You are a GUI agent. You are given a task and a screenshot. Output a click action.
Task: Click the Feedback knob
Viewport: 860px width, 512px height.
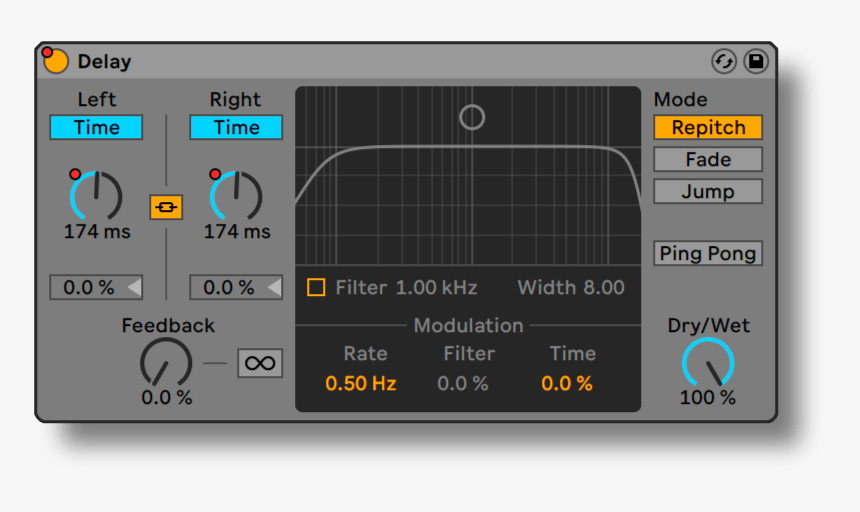click(x=166, y=363)
